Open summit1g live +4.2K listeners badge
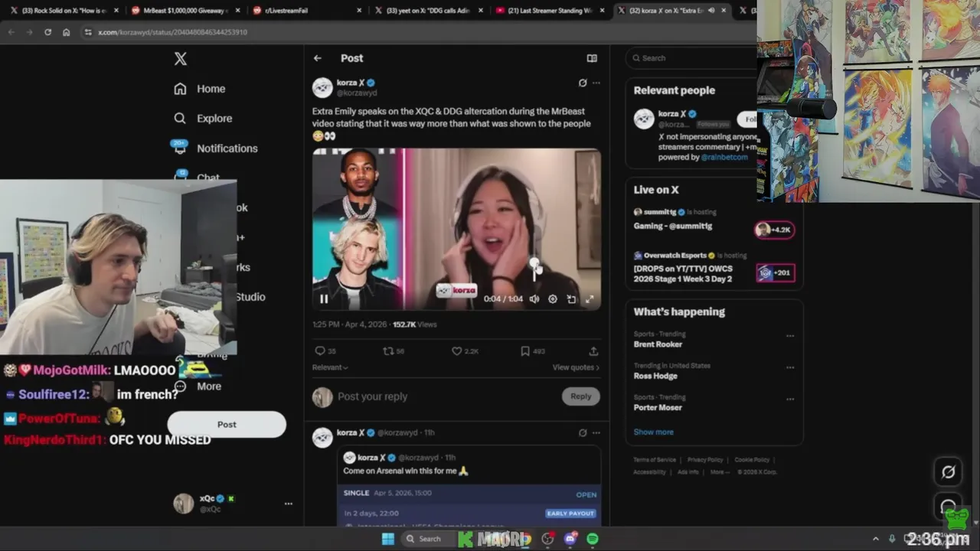 click(775, 230)
